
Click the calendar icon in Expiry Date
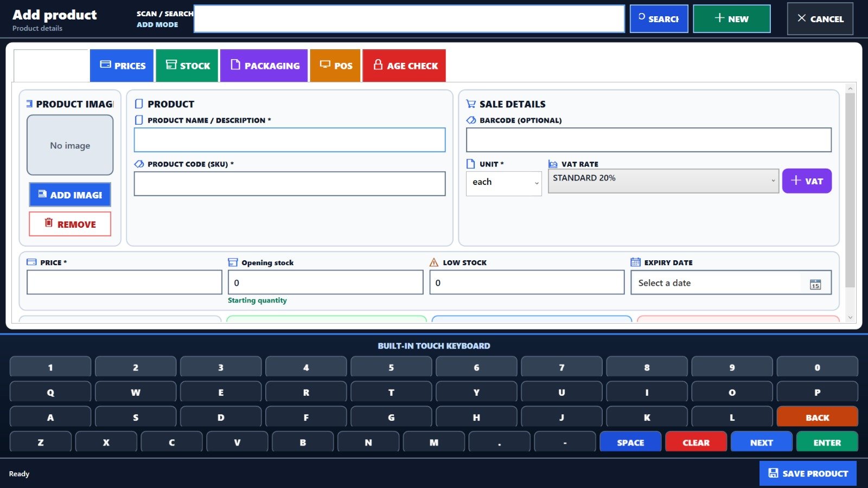click(815, 284)
